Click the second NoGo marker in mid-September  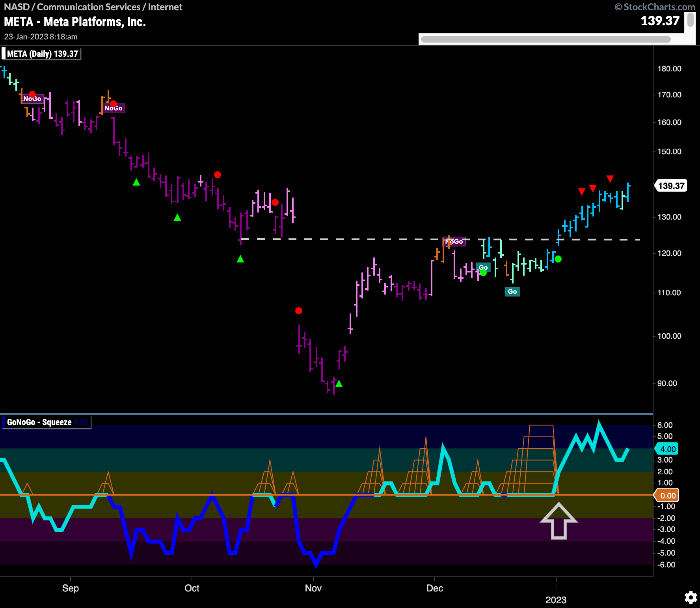(114, 108)
